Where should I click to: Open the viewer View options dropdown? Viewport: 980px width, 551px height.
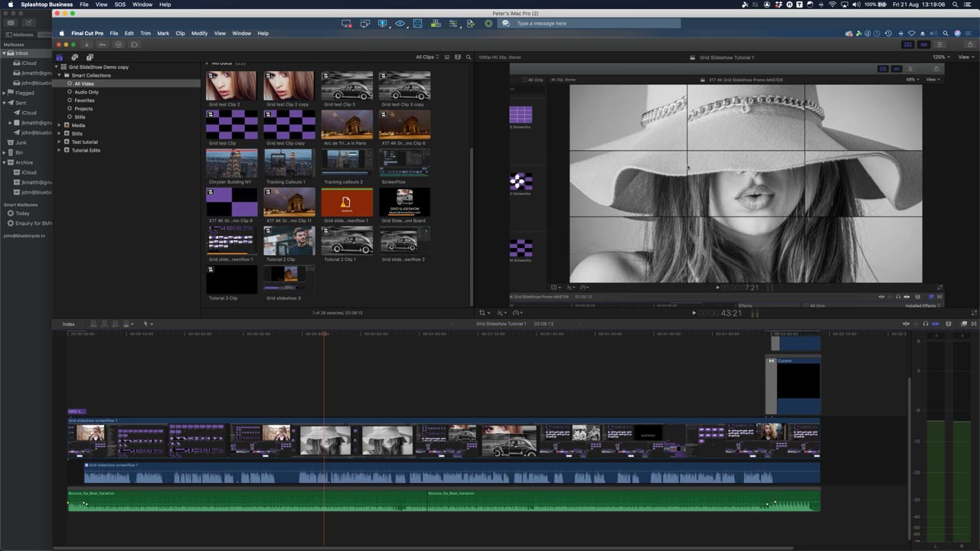[966, 57]
